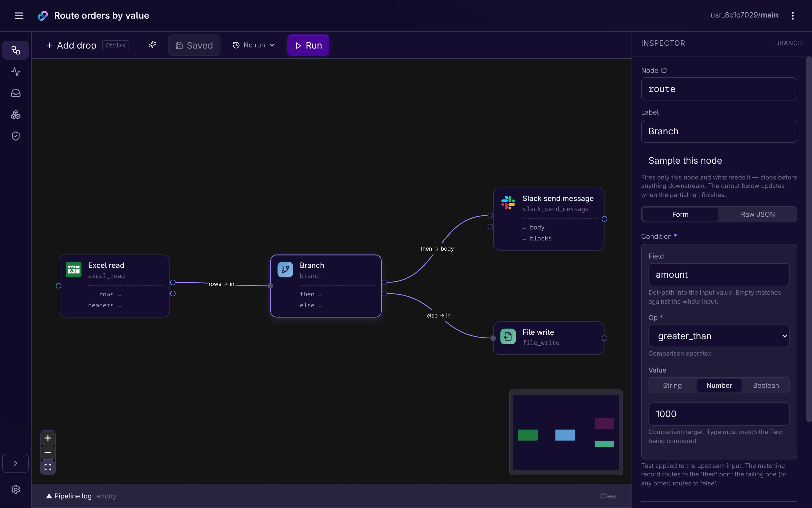812x508 pixels.
Task: Click the Node ID input field
Action: [x=719, y=89]
